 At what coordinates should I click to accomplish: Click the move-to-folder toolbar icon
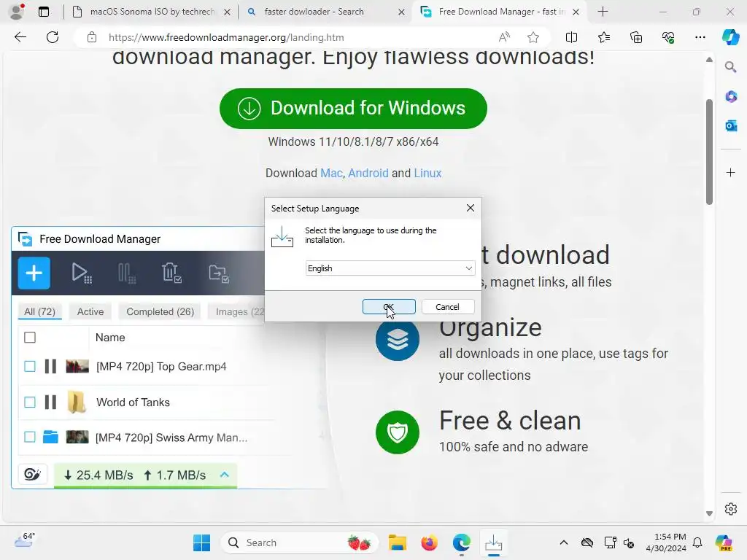(219, 273)
